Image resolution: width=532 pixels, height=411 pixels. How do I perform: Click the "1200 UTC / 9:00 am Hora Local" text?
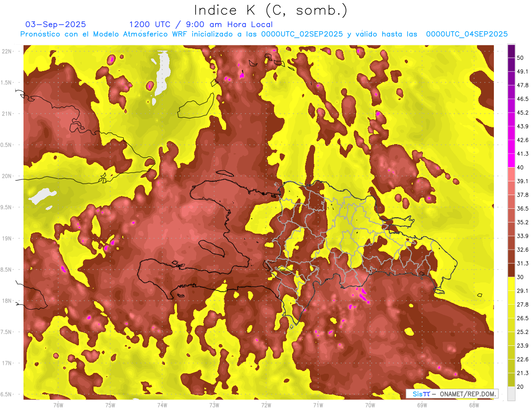(x=201, y=24)
